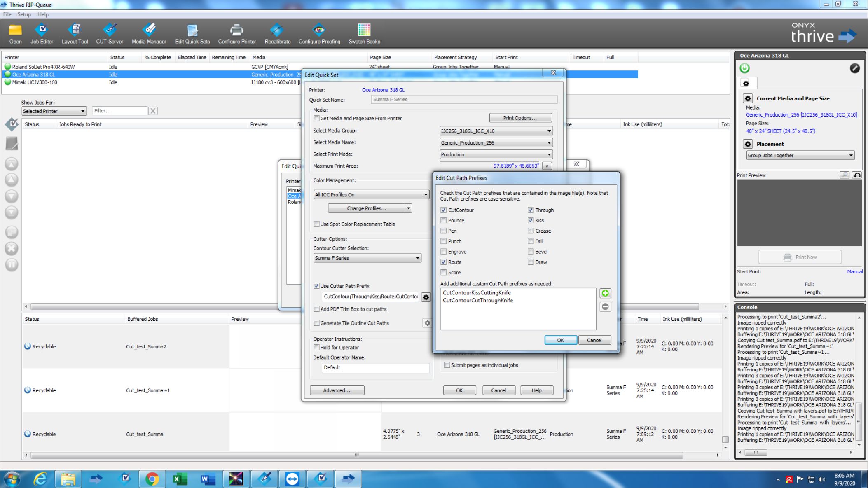Viewport: 868px width, 488px height.
Task: Enable the Pen prefix checkbox
Action: (443, 231)
